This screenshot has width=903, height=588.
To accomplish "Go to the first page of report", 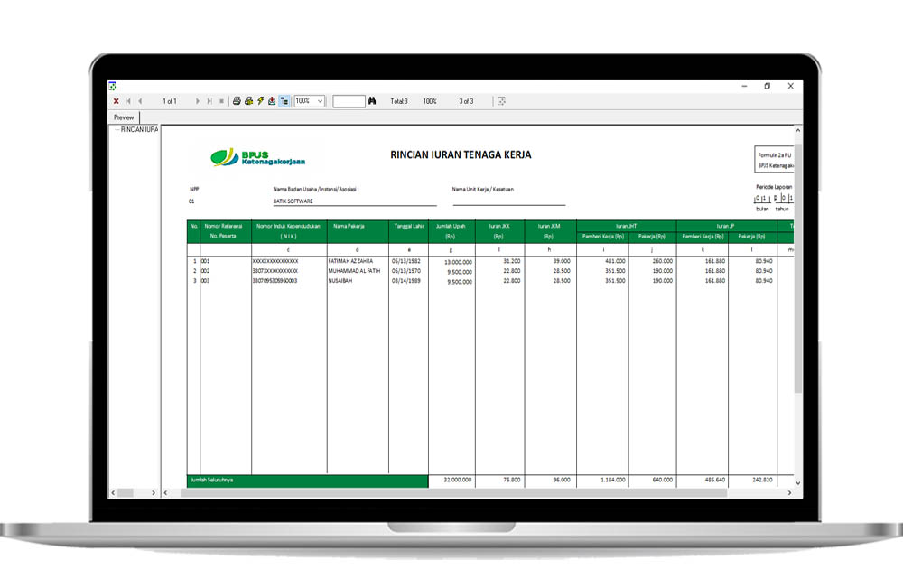I will (x=128, y=101).
